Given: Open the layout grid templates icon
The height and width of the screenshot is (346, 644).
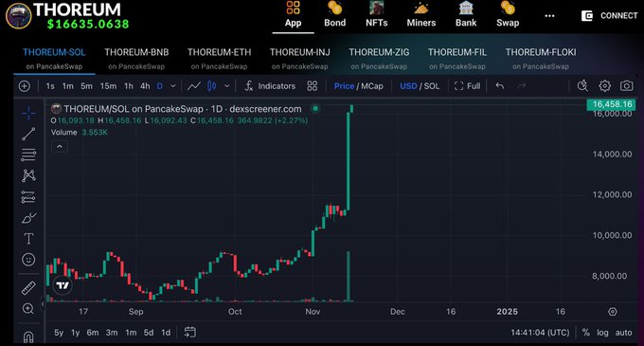Looking at the screenshot, I should coord(313,86).
